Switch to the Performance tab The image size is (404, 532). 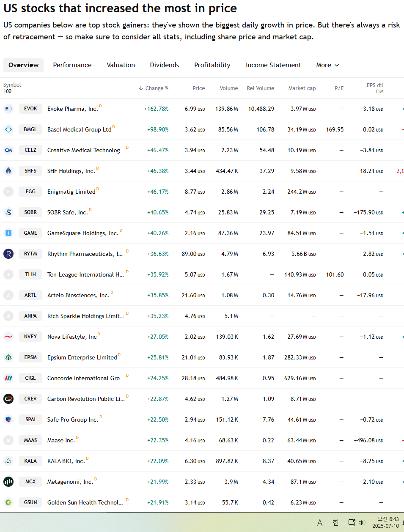[72, 65]
